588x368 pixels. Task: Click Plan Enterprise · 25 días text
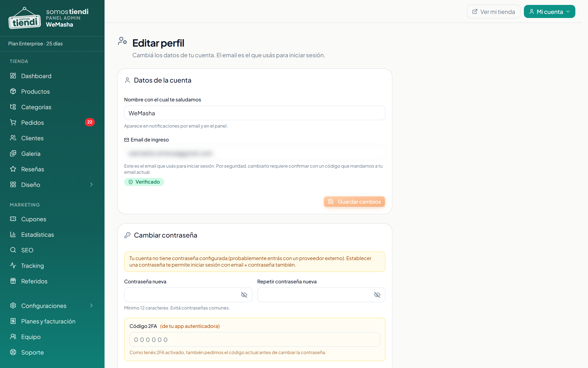[x=36, y=44]
